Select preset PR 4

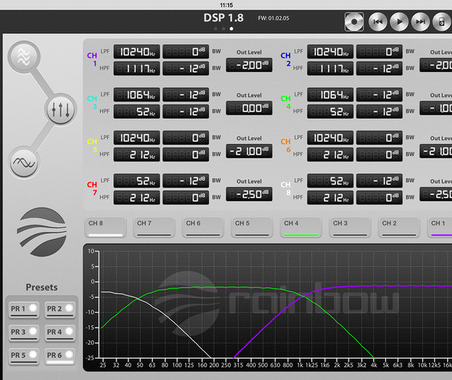click(x=60, y=333)
